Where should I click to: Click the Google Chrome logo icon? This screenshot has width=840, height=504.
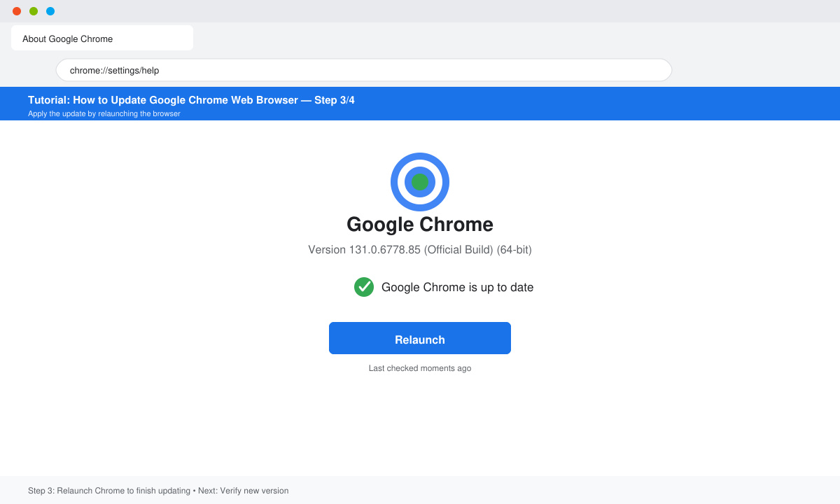(420, 182)
